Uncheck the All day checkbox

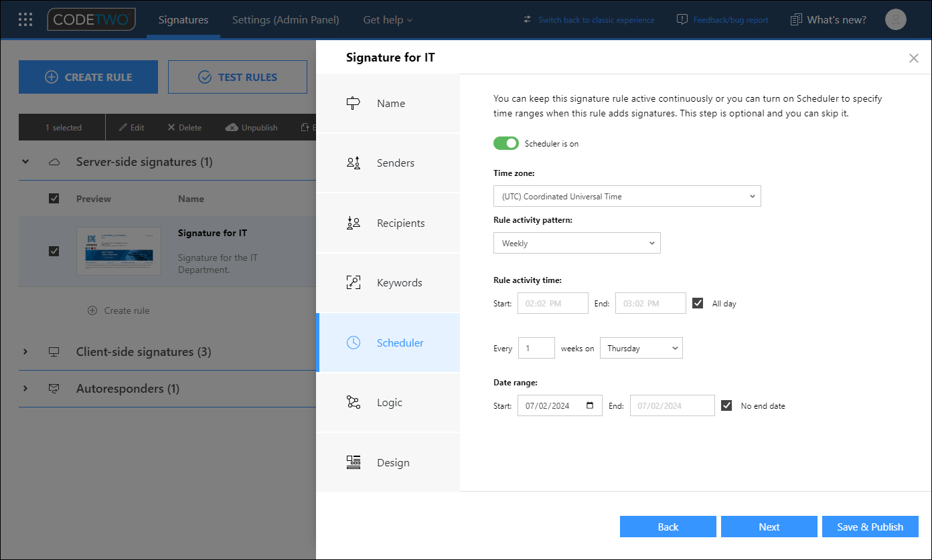click(698, 302)
